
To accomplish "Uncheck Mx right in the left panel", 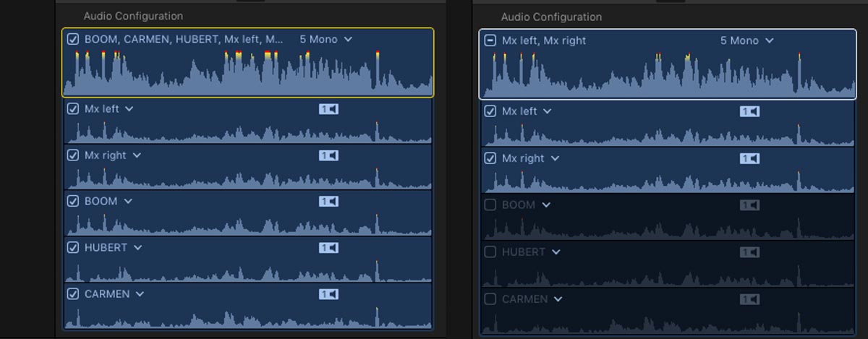I will pos(72,155).
